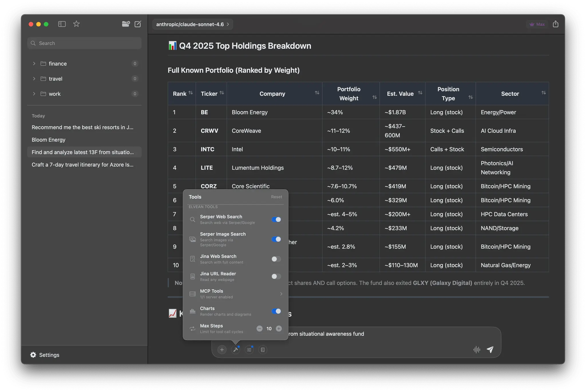Enable the Jina URL Reader toggle
The width and height of the screenshot is (586, 392).
276,276
